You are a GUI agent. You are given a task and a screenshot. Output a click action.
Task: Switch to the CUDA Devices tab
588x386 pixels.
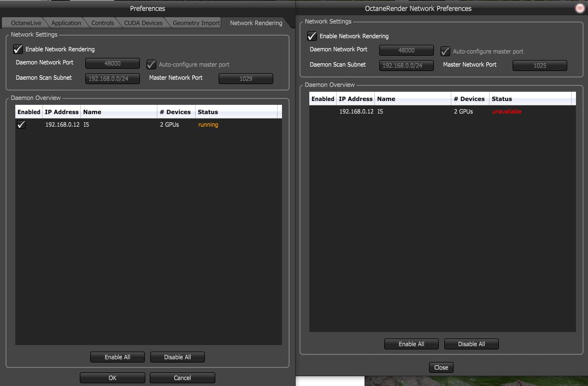[143, 23]
